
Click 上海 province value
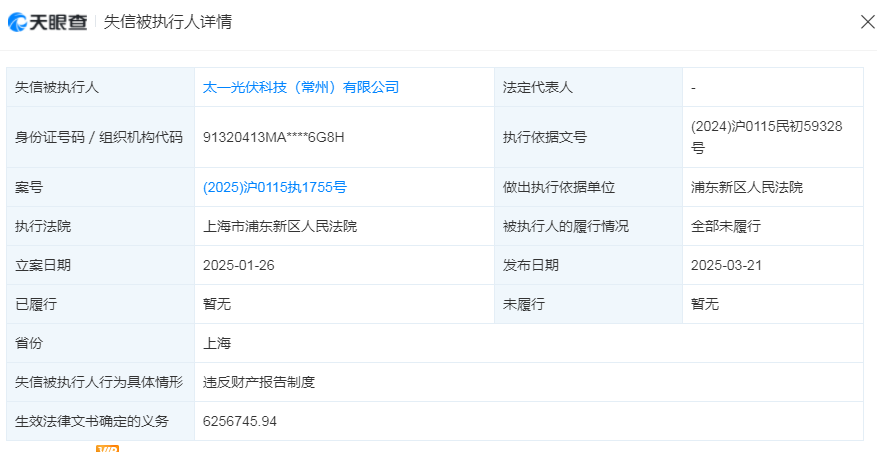(x=217, y=343)
